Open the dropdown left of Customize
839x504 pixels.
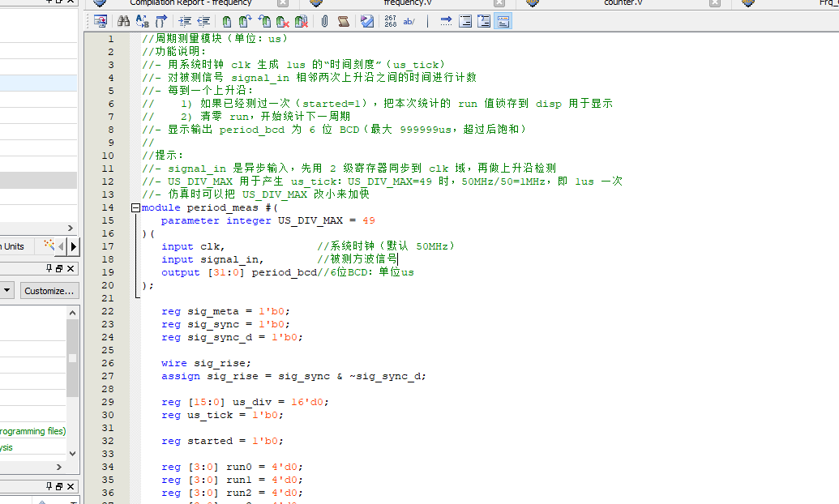(x=7, y=291)
